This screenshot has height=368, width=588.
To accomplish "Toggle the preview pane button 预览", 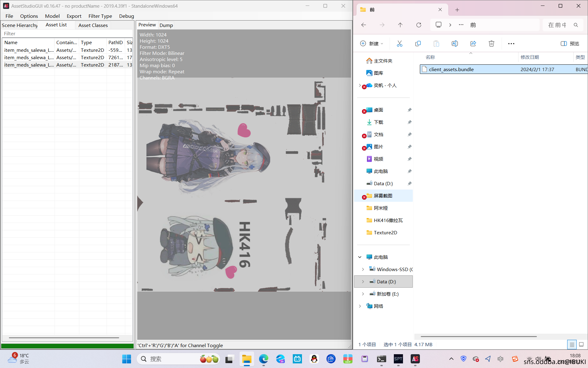I will coord(570,44).
